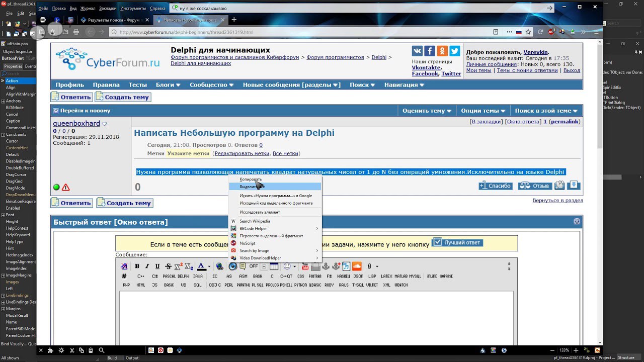Screen dimensions: 644x362
Task: Choose 'Копировать' in context menu
Action: coord(275,179)
